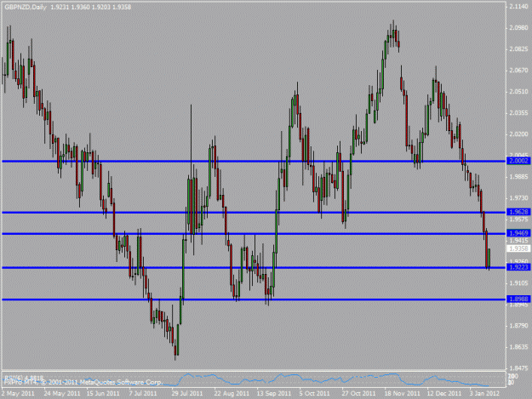Click the 15 Jun 2011 date label

(103, 394)
